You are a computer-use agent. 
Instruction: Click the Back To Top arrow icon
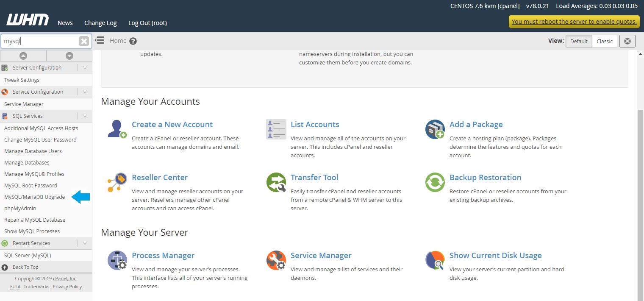click(x=5, y=268)
